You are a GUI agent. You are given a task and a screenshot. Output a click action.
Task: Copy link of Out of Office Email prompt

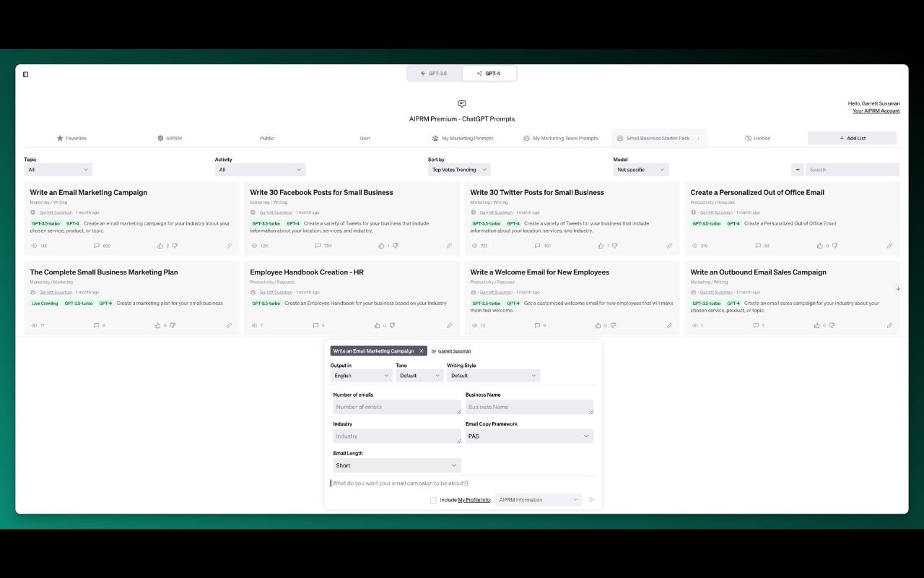(x=889, y=246)
